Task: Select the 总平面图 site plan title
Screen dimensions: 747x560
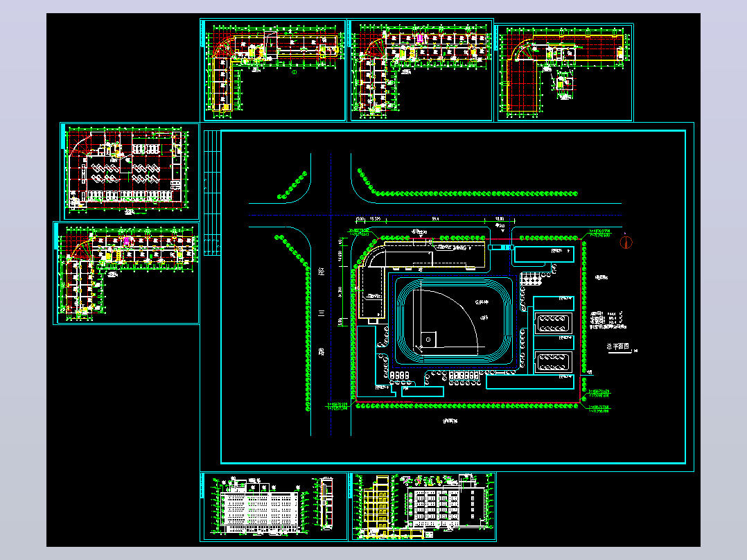Action: click(618, 347)
